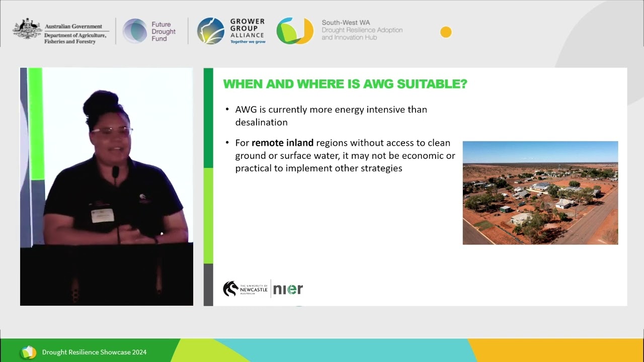Click the speaker's name badge
Screen dimensions: 644x362
[103, 216]
